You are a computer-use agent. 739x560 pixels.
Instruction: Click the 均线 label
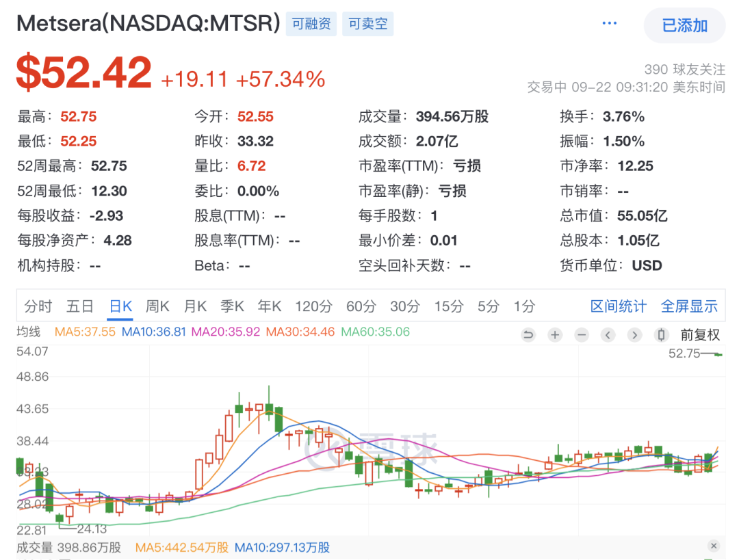[x=28, y=332]
